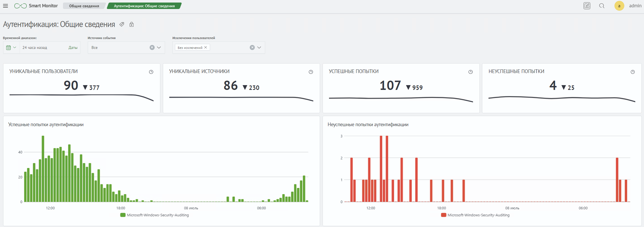
Task: Open search with the magnifier icon
Action: 602,6
